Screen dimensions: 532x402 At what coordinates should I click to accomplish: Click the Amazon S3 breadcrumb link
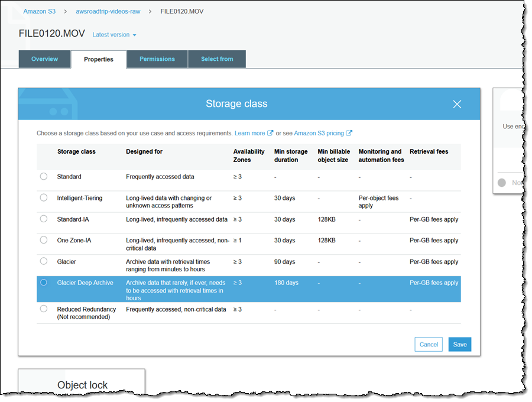(x=40, y=11)
